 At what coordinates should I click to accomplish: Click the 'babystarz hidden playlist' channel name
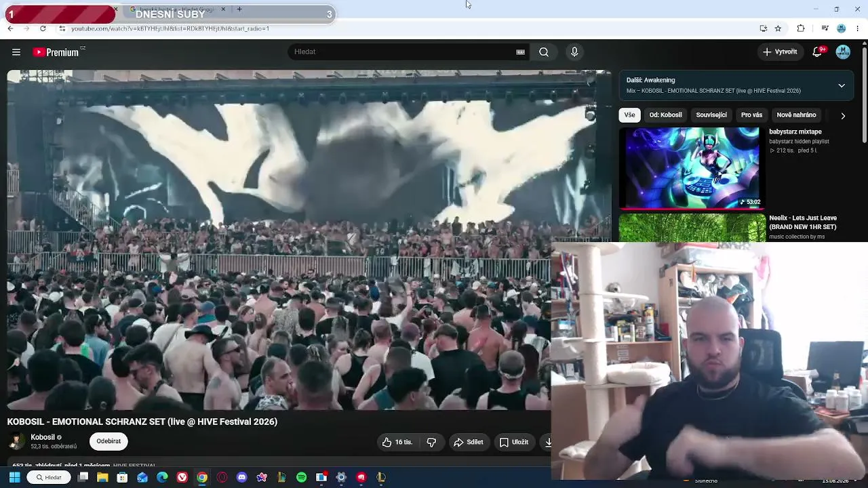pos(799,142)
